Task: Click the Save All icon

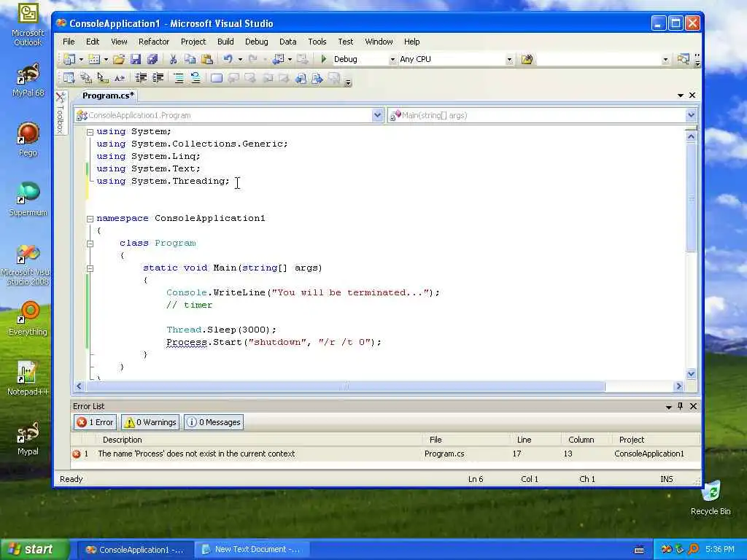Action: pos(152,59)
